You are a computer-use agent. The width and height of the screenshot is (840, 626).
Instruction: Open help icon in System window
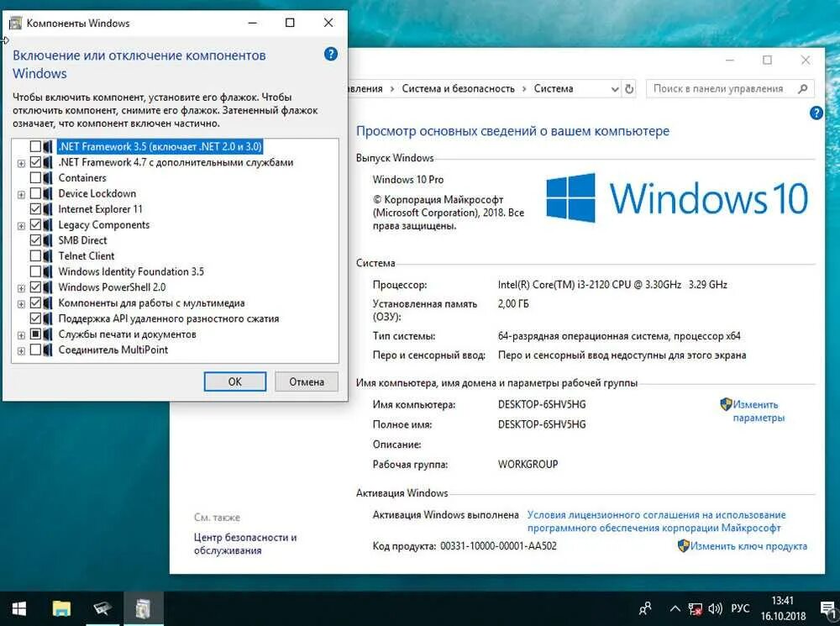coord(816,113)
